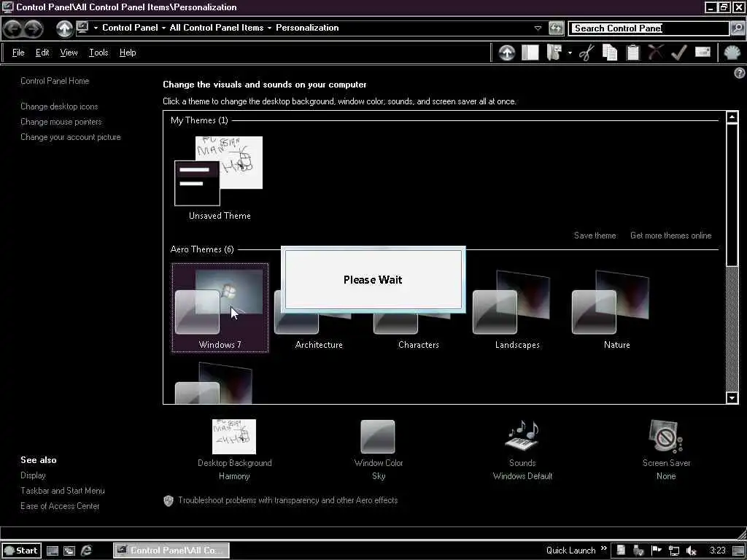
Task: Open the address bar history dropdown
Action: [538, 28]
